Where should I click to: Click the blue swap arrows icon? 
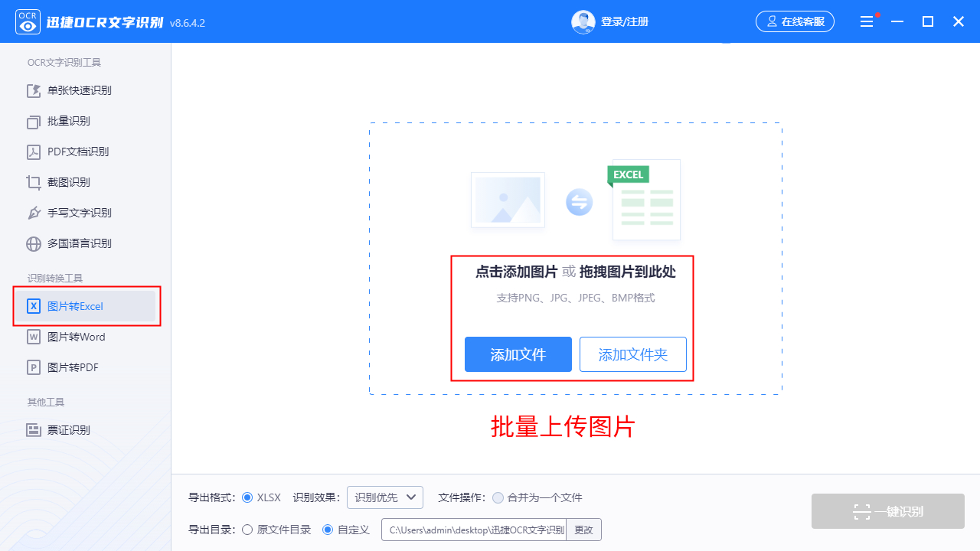579,203
